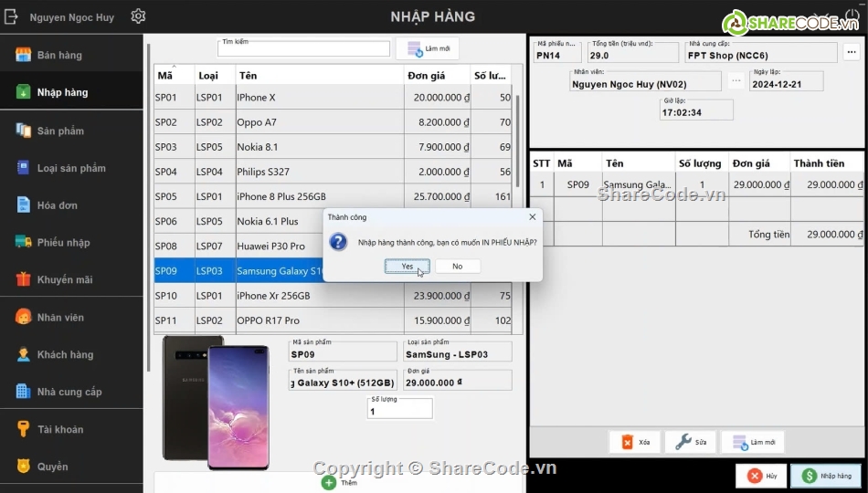Click the Khuyến mãi gift icon
868x493 pixels.
(23, 278)
